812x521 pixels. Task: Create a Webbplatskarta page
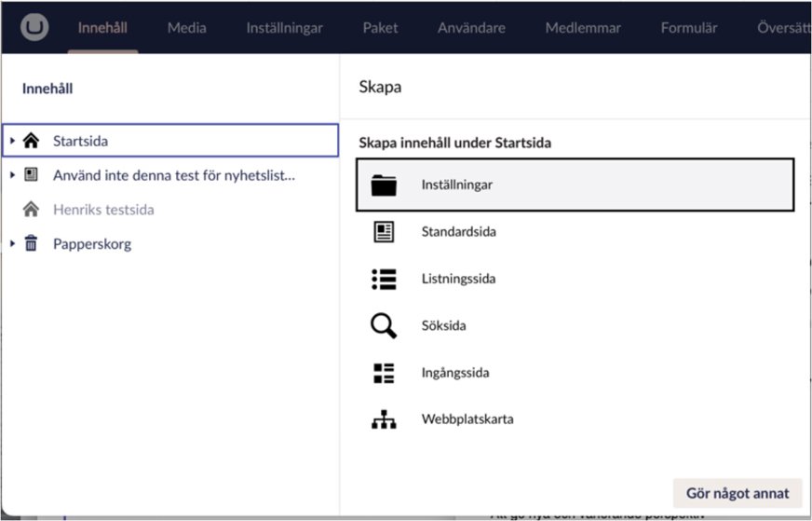tap(575, 419)
